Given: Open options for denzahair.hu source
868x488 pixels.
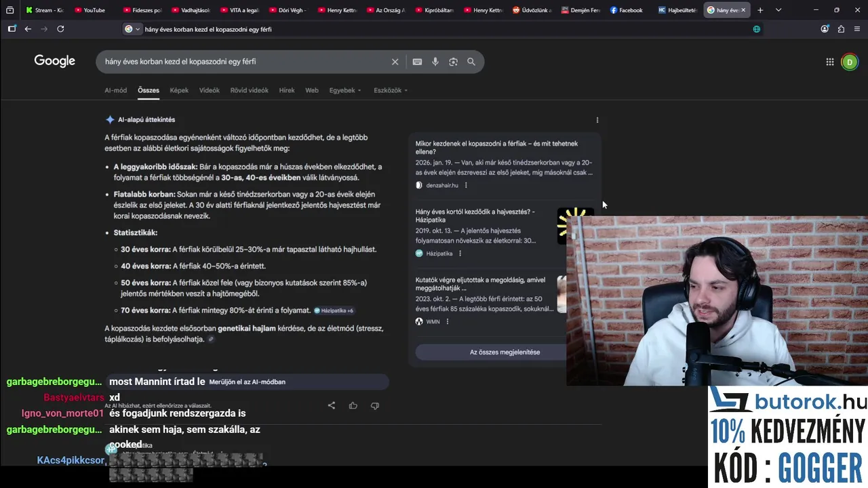Looking at the screenshot, I should coord(466,185).
